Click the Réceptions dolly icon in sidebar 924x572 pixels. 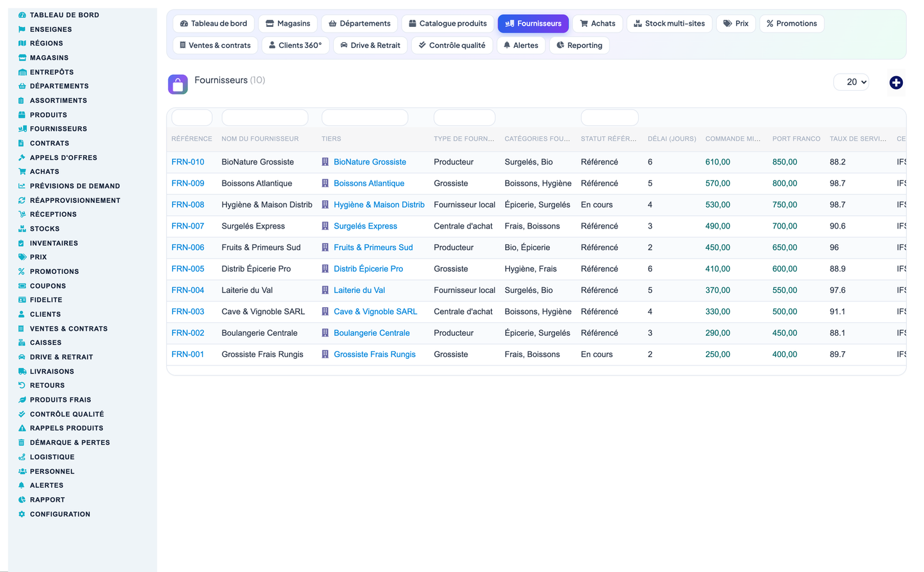[x=22, y=214]
